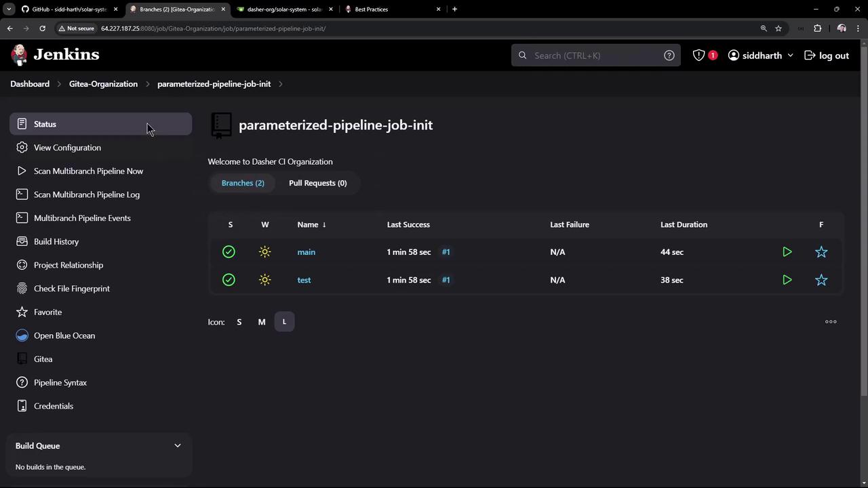Viewport: 868px width, 488px height.
Task: Switch to Pull Requests (0) tab
Action: (317, 183)
